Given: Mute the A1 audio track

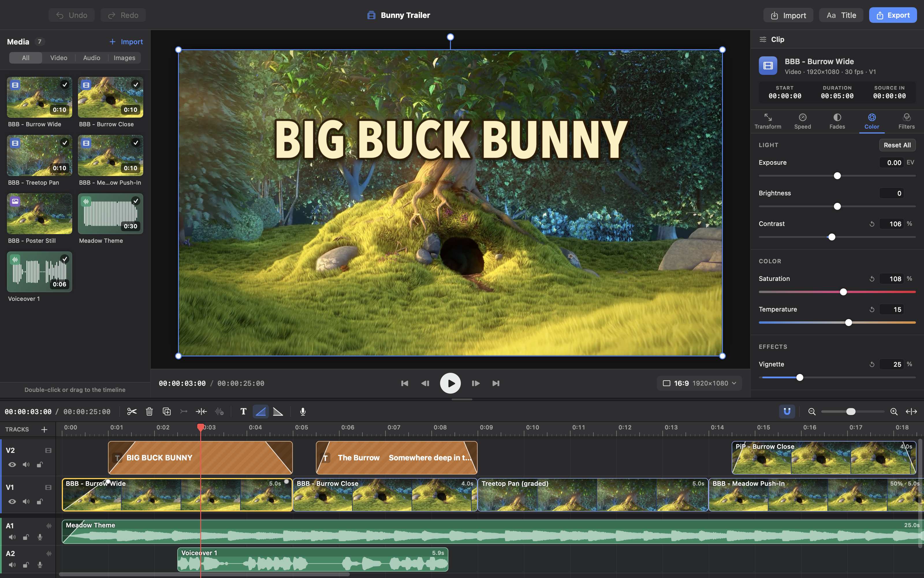Looking at the screenshot, I should click(x=12, y=537).
